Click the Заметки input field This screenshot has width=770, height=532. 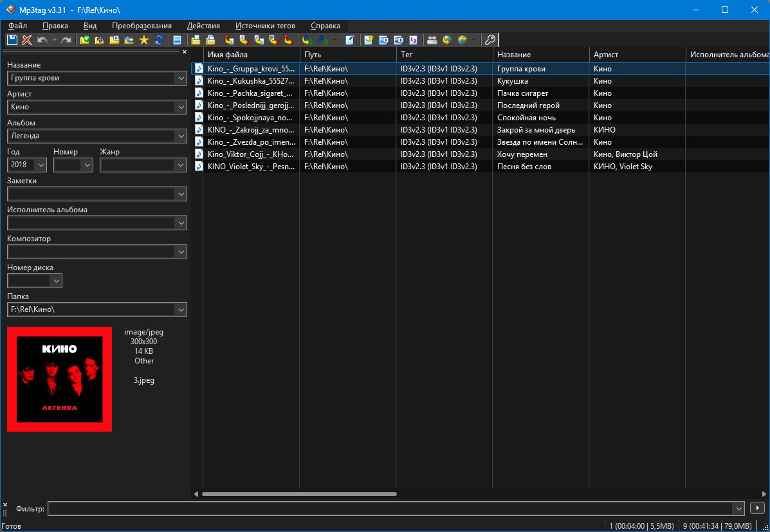pyautogui.click(x=91, y=194)
